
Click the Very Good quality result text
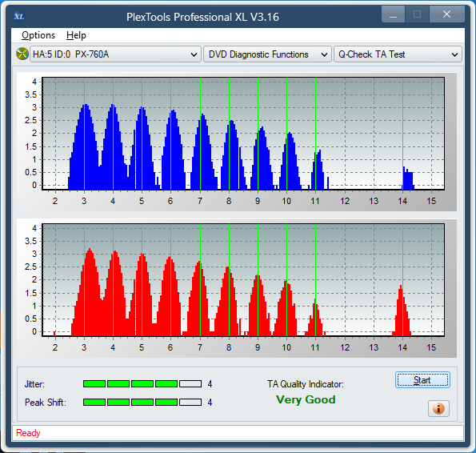click(x=306, y=399)
